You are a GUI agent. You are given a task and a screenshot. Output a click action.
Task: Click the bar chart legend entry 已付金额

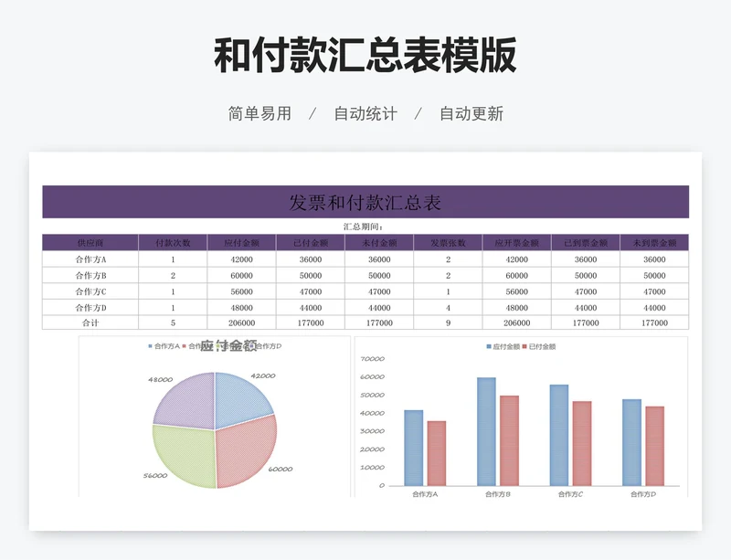point(538,346)
